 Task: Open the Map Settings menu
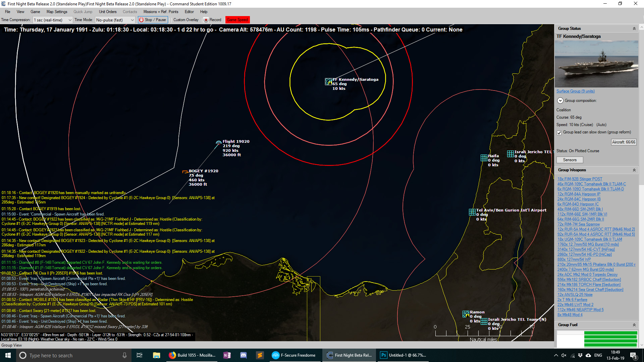coord(57,12)
